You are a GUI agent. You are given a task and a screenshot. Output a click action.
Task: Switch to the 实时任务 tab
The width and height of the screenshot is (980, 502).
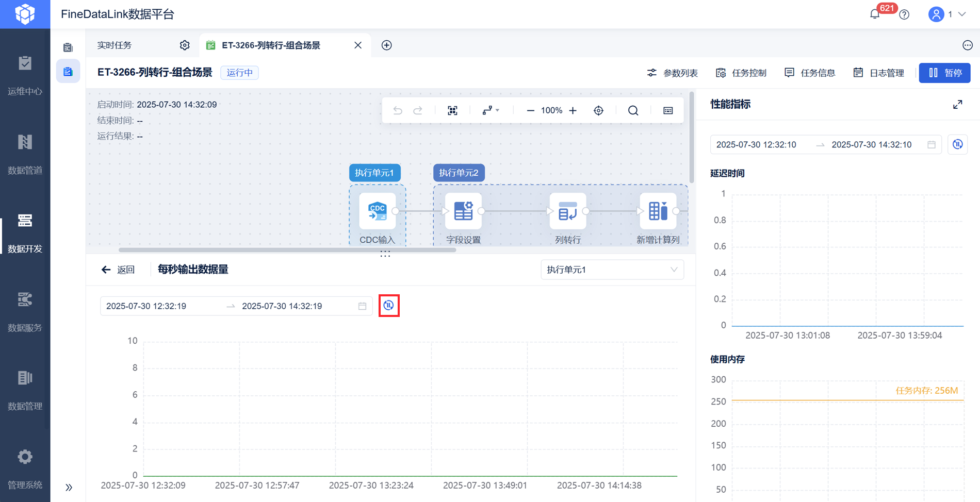click(x=115, y=45)
